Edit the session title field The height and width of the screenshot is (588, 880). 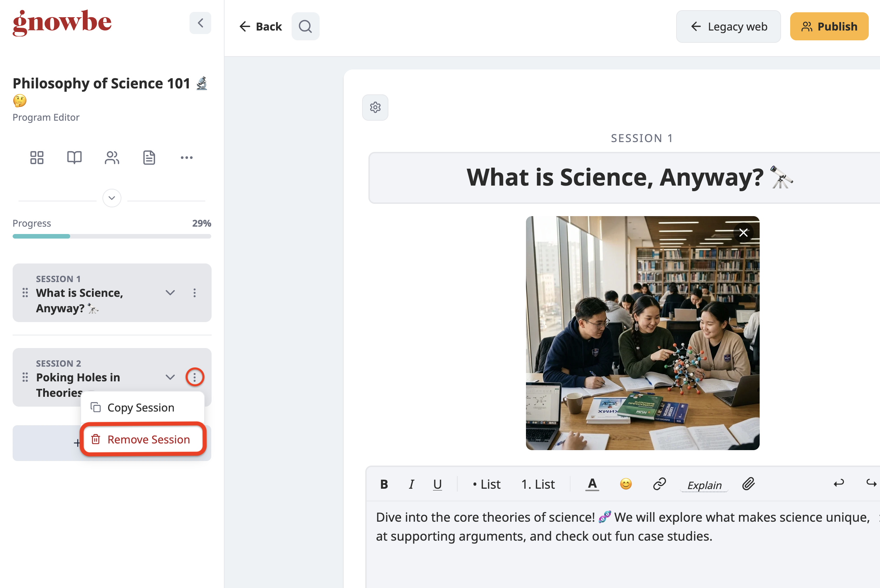click(624, 178)
